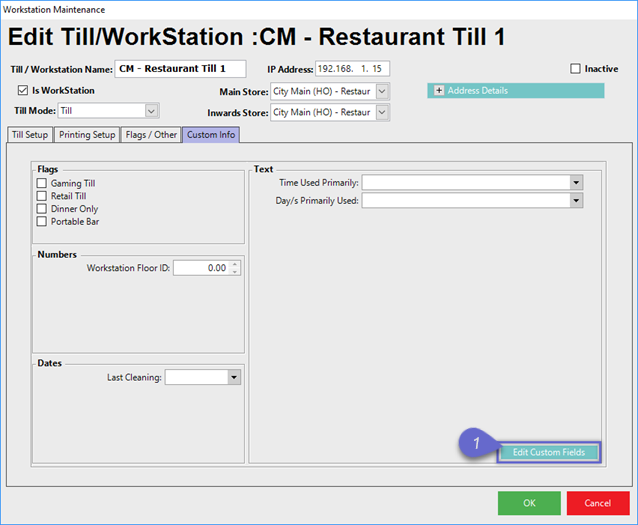638x525 pixels.
Task: Open the Time Used Primarily dropdown
Action: pos(576,183)
